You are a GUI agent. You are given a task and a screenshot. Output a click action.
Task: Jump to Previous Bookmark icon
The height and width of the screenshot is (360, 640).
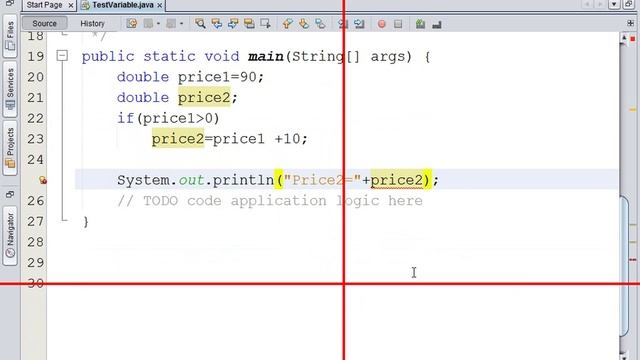(288, 24)
